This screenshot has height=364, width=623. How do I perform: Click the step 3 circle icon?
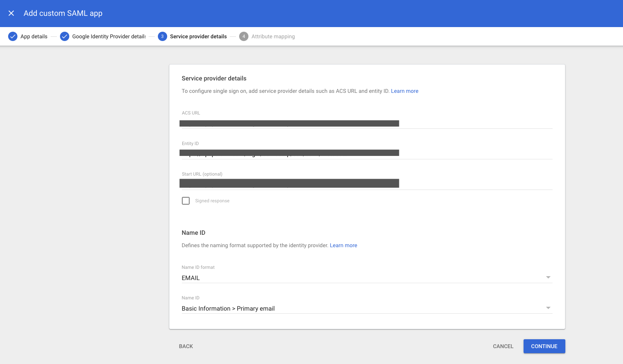163,36
